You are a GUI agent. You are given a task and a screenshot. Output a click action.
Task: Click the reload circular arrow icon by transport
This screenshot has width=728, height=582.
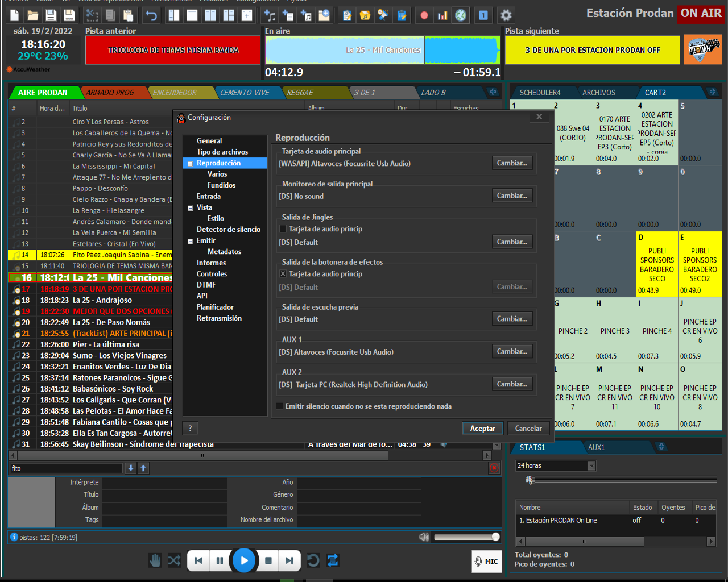(313, 560)
